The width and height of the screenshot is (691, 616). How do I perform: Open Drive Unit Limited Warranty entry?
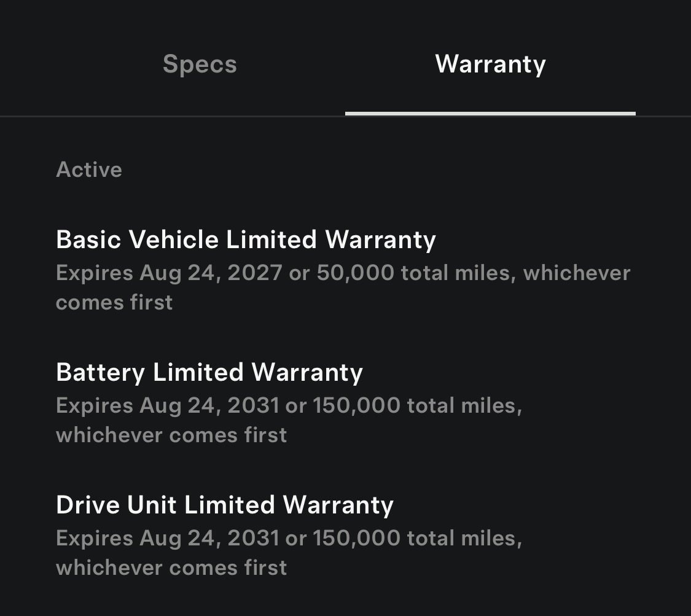point(225,505)
